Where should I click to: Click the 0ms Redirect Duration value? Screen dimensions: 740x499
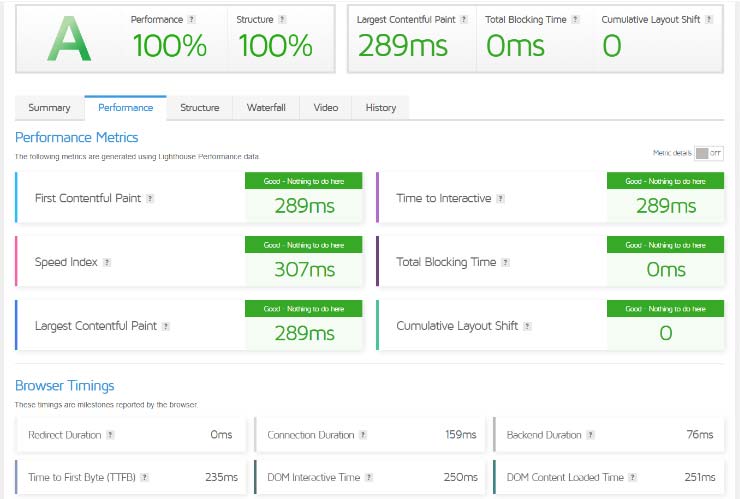[x=221, y=434]
